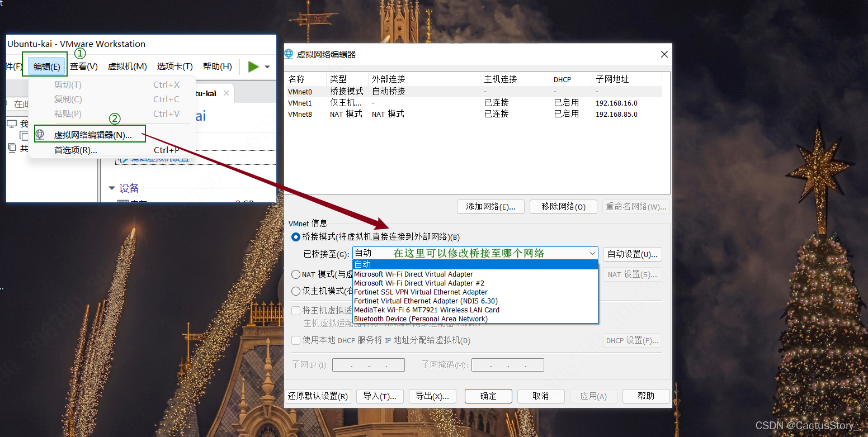This screenshot has height=437, width=868.
Task: Close the 虚拟网络编辑器 dialog
Action: click(x=664, y=54)
